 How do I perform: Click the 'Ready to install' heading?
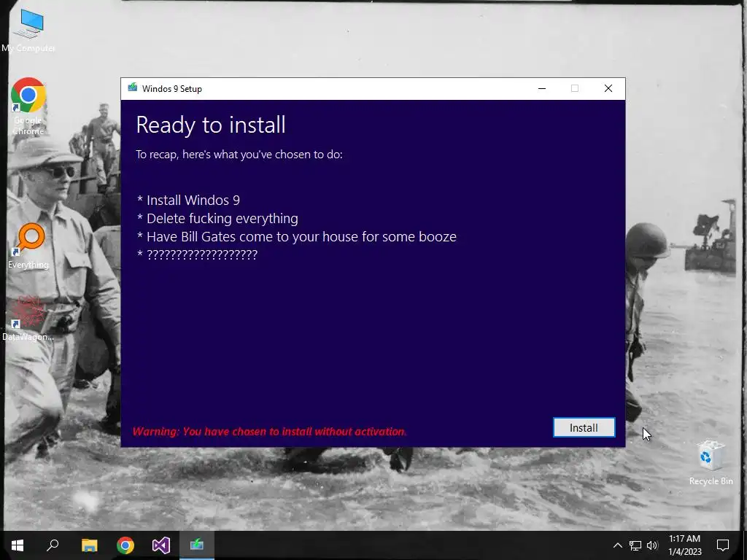point(211,125)
